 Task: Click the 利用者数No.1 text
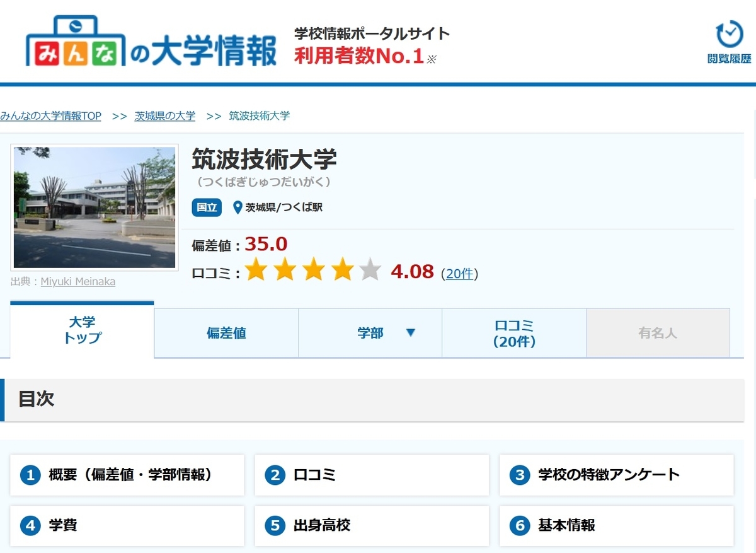click(359, 55)
